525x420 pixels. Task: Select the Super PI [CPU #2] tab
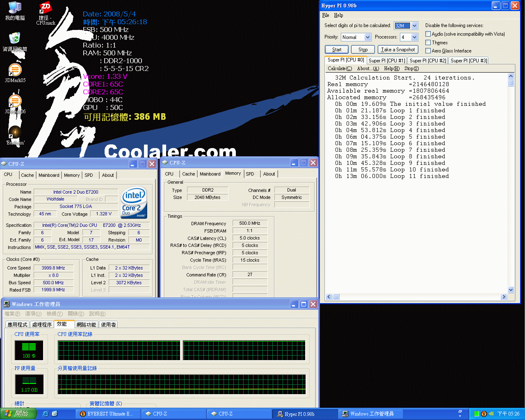click(x=428, y=61)
